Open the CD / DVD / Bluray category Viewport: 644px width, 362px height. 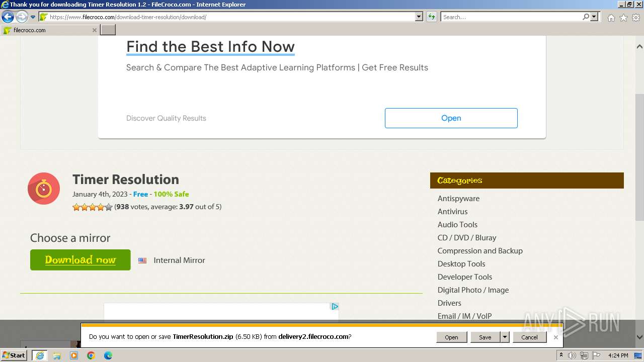tap(467, 238)
